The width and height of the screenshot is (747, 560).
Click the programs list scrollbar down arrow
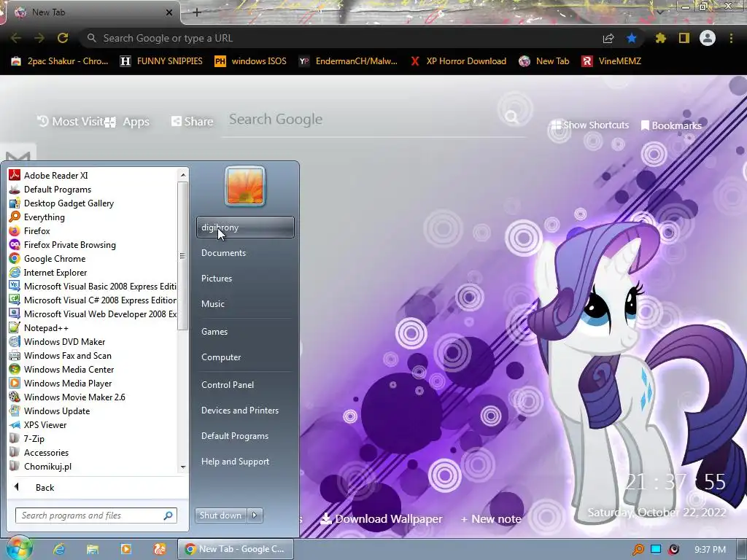[x=183, y=467]
